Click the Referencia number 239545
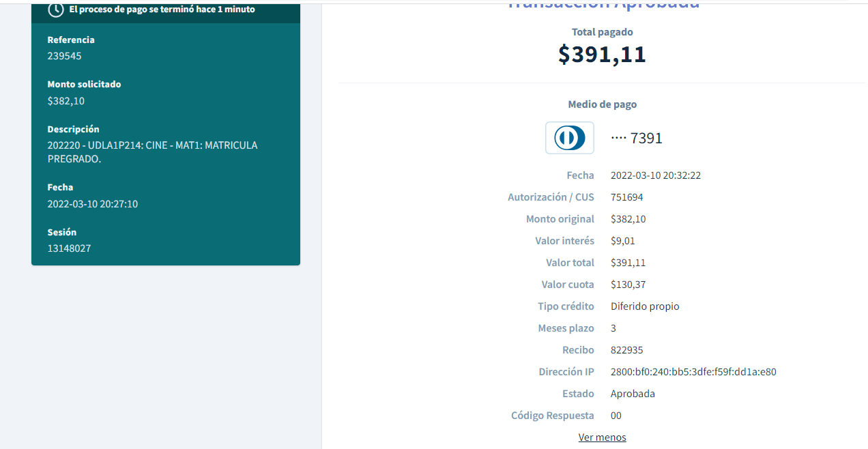 (x=64, y=56)
